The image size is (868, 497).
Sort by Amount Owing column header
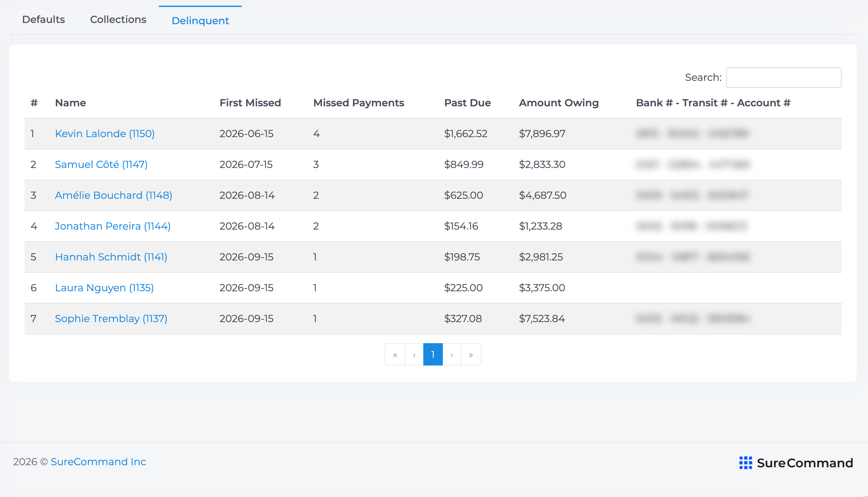click(x=559, y=103)
